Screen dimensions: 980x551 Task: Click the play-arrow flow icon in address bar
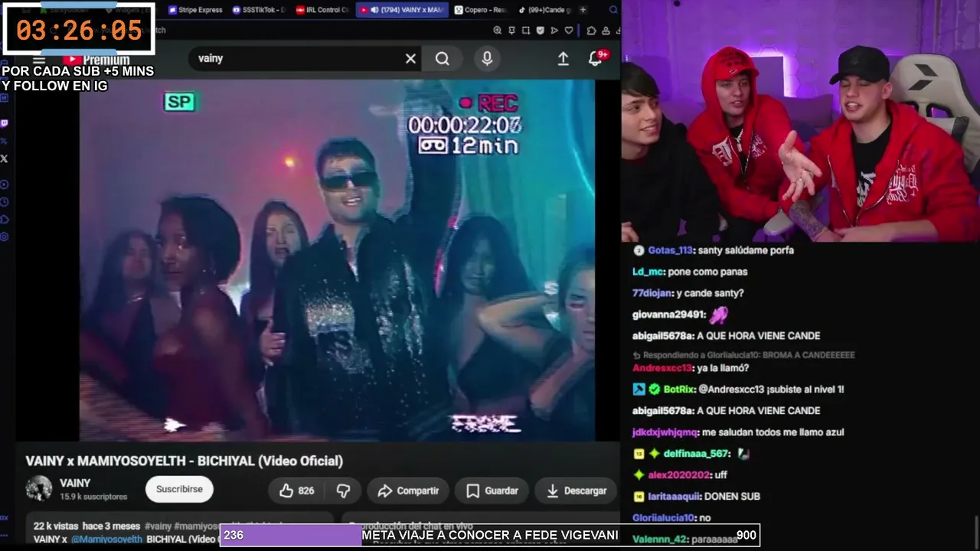[554, 31]
